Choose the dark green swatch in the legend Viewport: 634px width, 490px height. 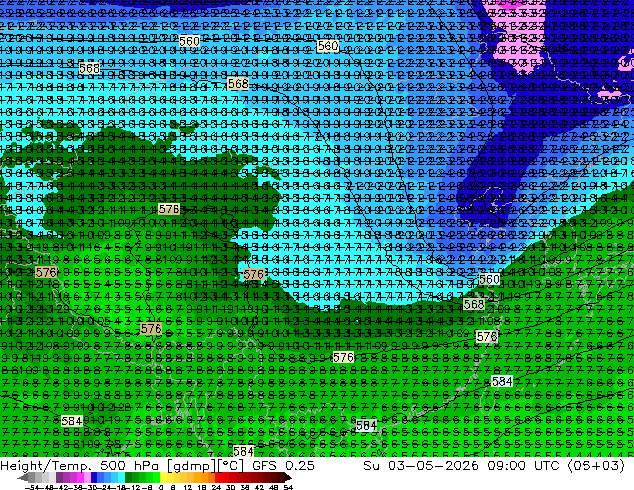point(129,478)
